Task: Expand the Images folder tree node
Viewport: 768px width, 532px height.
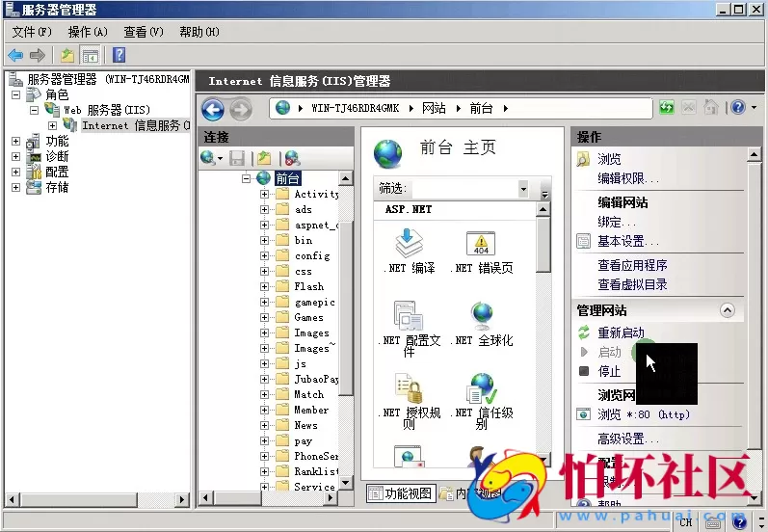Action: [265, 332]
